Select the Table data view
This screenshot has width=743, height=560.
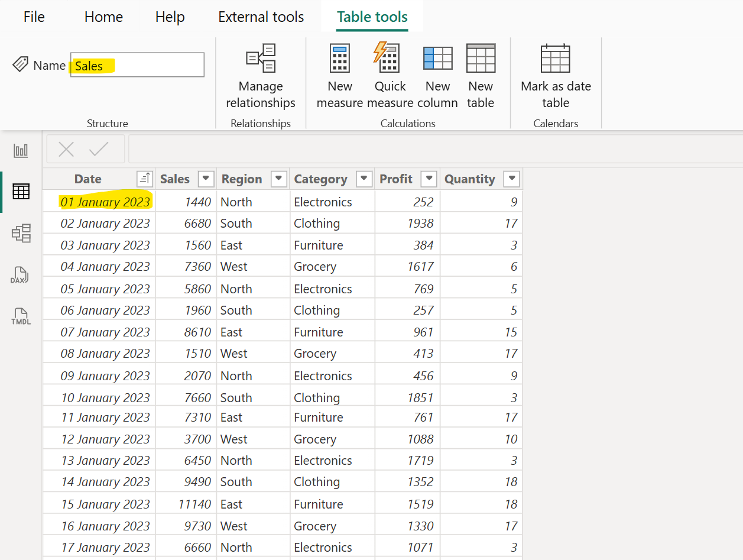point(21,192)
